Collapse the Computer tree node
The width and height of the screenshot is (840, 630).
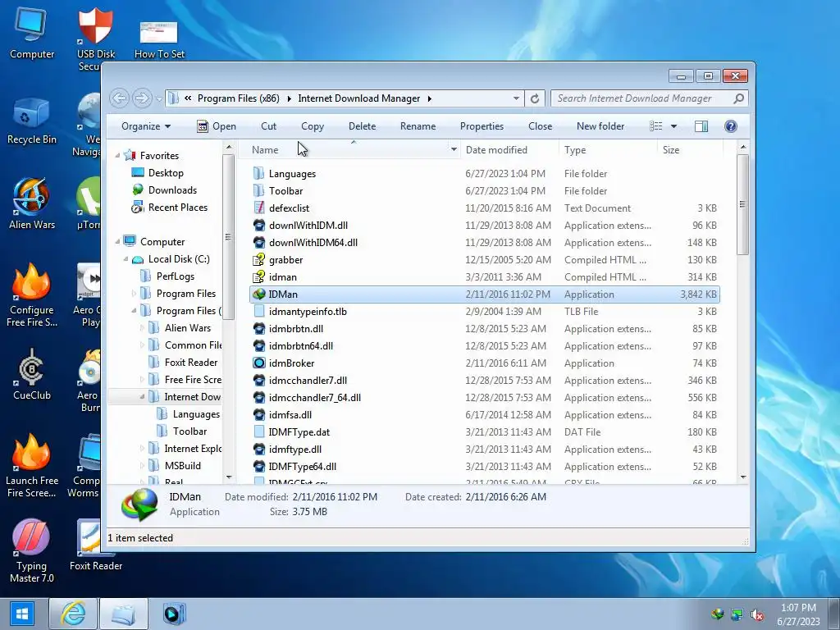click(117, 242)
